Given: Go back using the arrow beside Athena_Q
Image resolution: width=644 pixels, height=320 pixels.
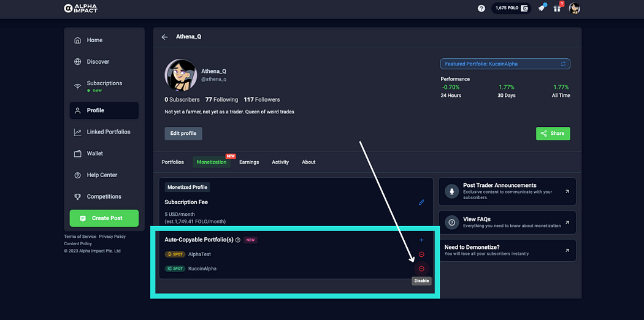Looking at the screenshot, I should coord(165,37).
